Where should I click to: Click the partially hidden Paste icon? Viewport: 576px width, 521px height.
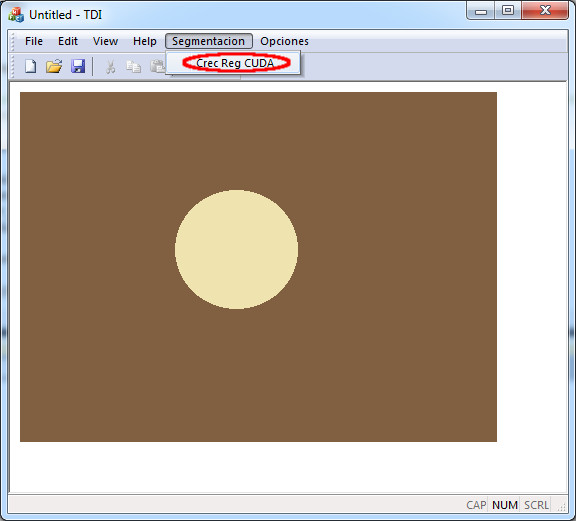click(158, 67)
